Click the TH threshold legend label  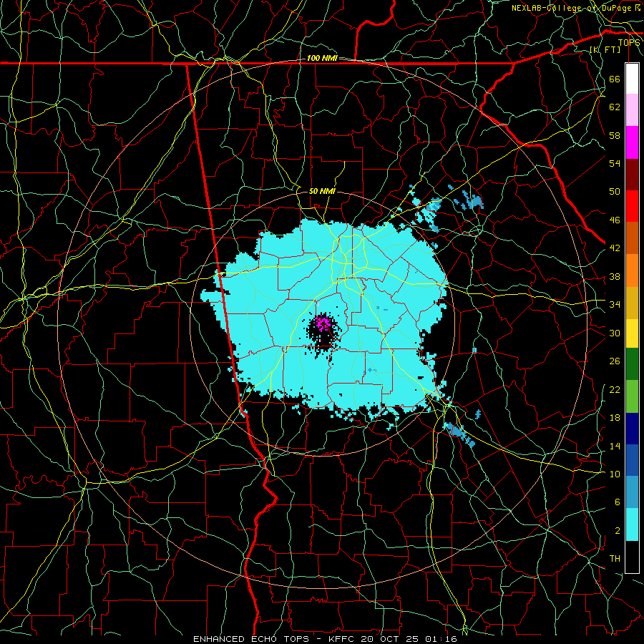pyautogui.click(x=615, y=559)
